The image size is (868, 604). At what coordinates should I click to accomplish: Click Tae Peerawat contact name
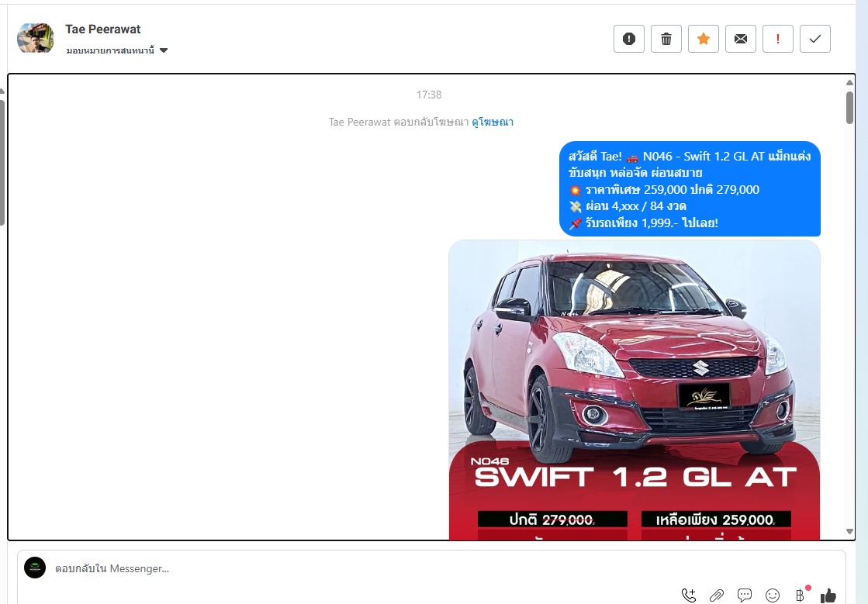[x=103, y=29]
